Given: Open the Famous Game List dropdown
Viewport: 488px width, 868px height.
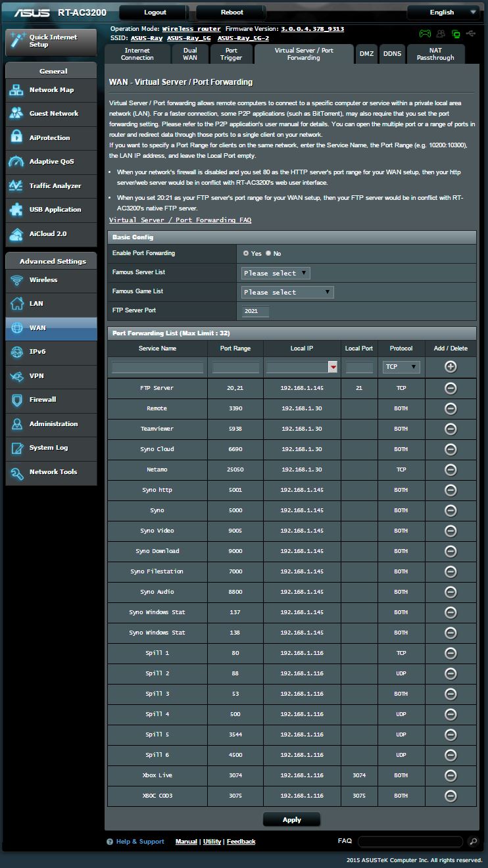Looking at the screenshot, I should [x=287, y=292].
